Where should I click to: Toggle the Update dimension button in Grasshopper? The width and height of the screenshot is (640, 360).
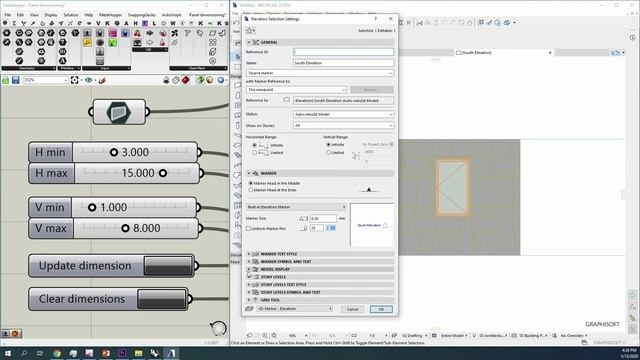[x=168, y=266]
